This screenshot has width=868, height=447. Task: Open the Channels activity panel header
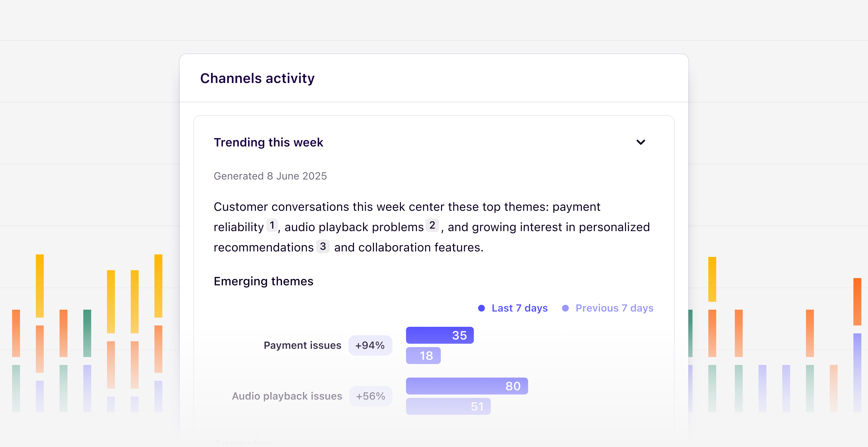pos(257,78)
